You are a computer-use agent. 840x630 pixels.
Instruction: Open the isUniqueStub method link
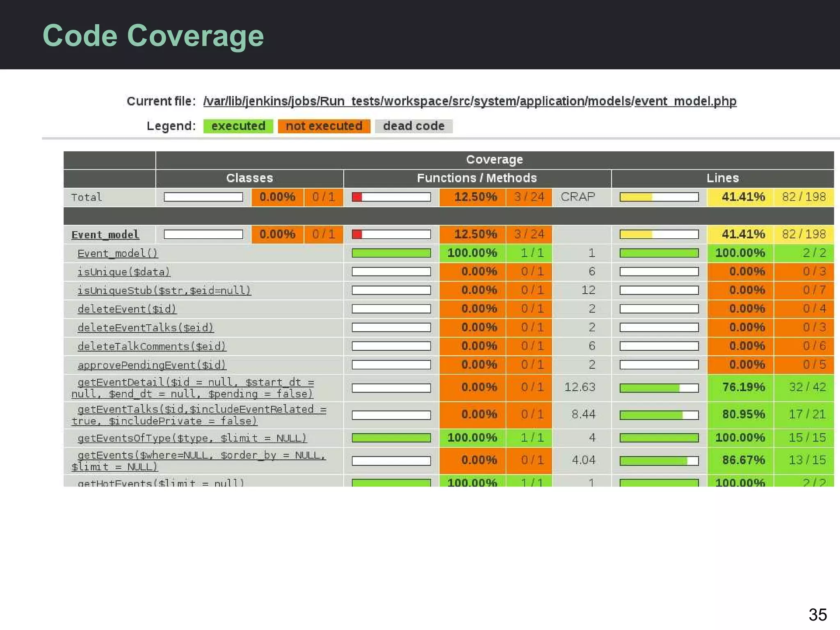point(164,290)
